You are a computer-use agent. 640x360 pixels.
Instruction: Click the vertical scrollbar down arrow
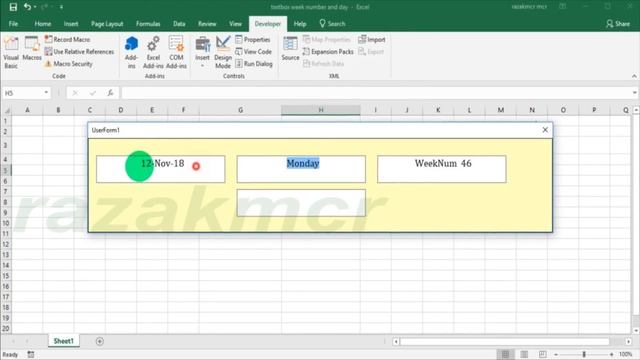click(636, 330)
